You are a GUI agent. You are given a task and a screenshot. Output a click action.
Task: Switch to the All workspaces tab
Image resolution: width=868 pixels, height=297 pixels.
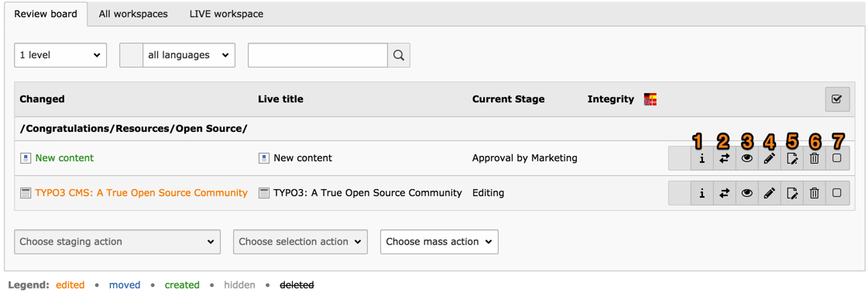click(x=133, y=14)
